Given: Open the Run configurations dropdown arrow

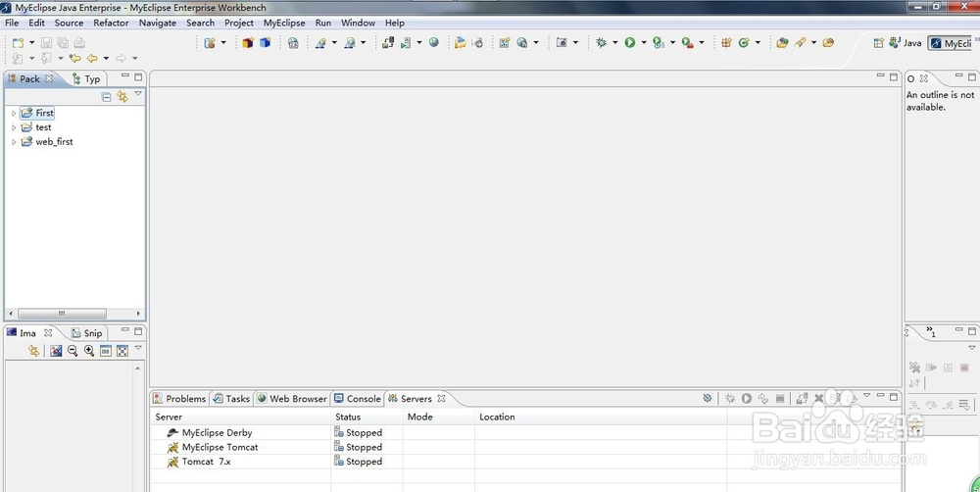Looking at the screenshot, I should [644, 42].
